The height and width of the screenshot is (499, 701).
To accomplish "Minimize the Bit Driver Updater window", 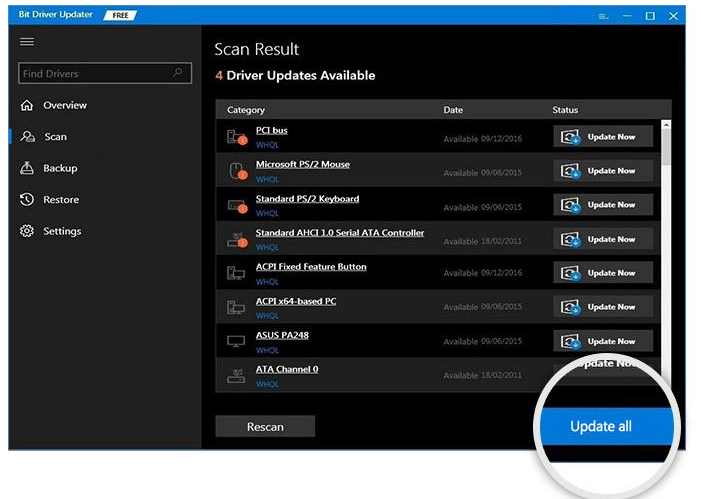I will coord(627,16).
